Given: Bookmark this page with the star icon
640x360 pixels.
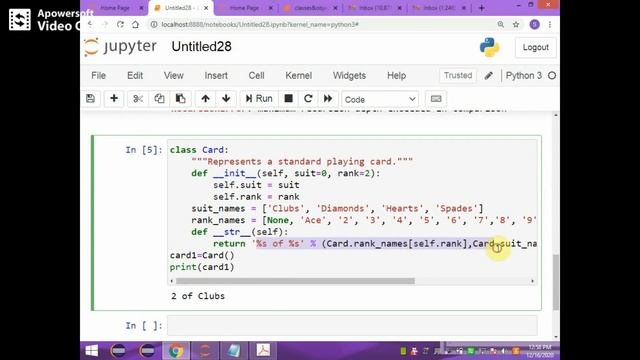Looking at the screenshot, I should coord(516,24).
